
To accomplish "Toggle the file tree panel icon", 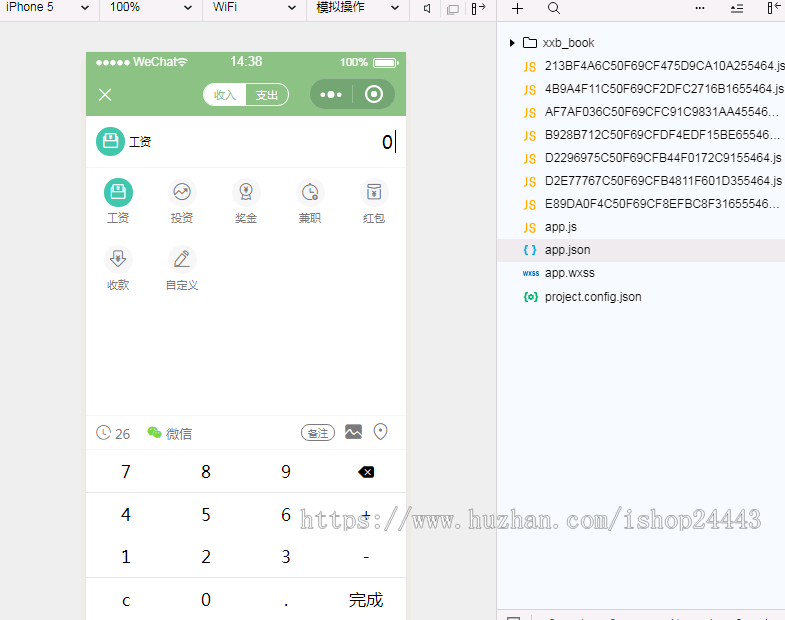I will [x=774, y=8].
